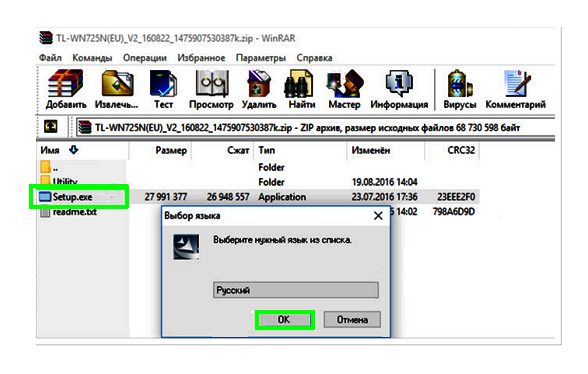
Task: Open the Параметры menu
Action: point(261,58)
